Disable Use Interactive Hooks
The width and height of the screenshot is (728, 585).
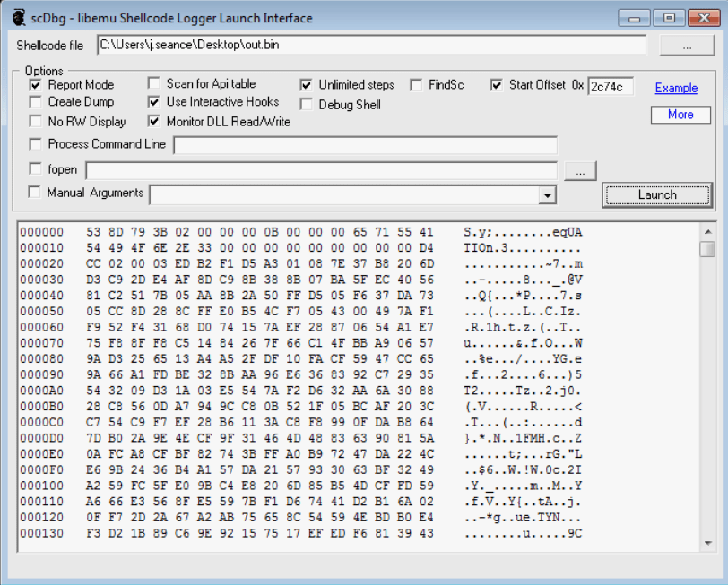[154, 102]
